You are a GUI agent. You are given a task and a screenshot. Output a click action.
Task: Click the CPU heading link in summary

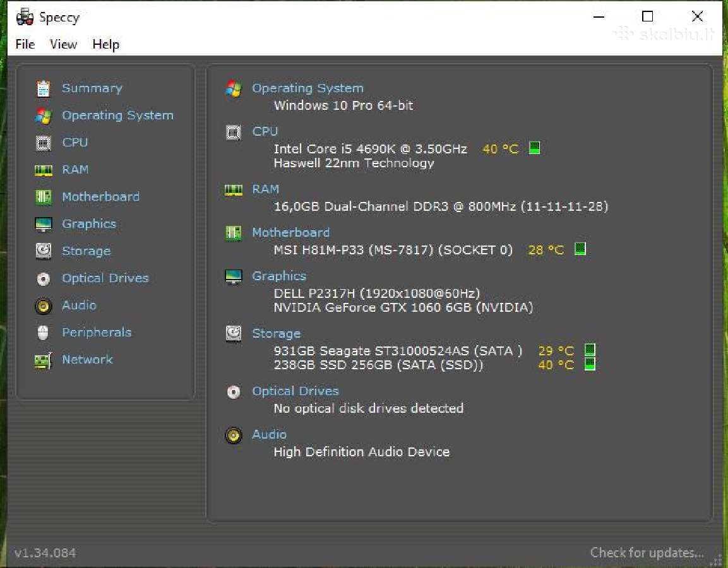(x=265, y=131)
